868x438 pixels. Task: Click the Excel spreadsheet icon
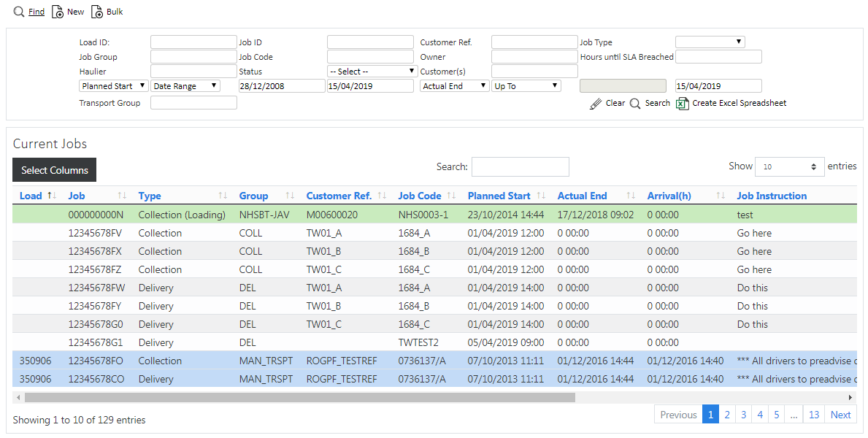(683, 104)
